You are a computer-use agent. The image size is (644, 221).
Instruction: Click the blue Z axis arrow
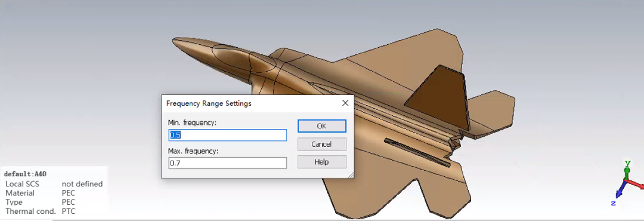click(x=620, y=190)
